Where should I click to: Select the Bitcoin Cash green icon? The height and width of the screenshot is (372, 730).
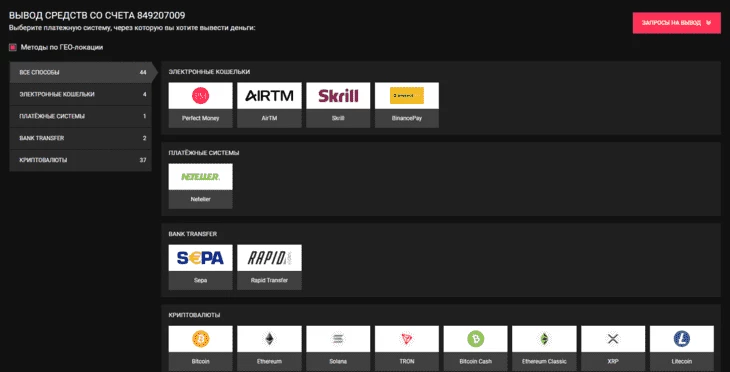click(475, 339)
